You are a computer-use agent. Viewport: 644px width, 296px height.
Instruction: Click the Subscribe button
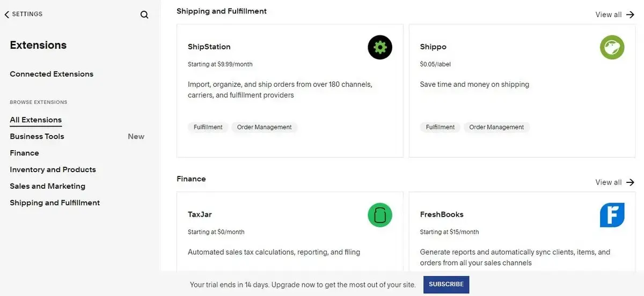(x=446, y=284)
